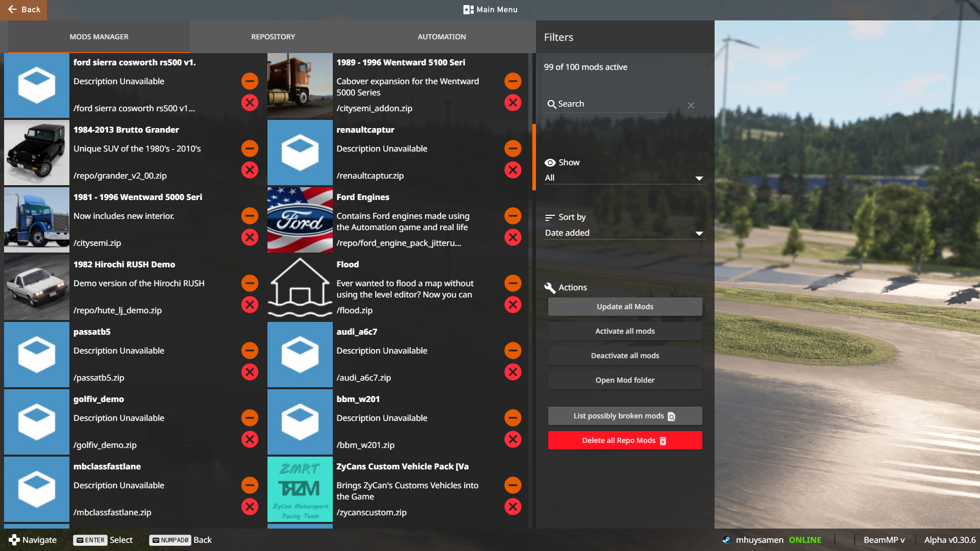This screenshot has width=980, height=551.
Task: Click the Steam user mhuysamen status
Action: pos(771,540)
